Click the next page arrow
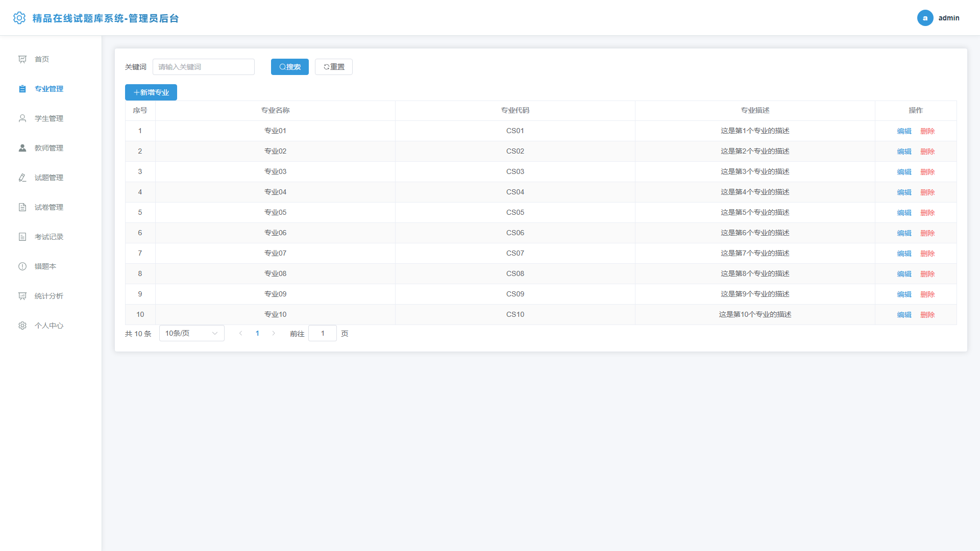Viewport: 980px width, 551px height. (x=274, y=333)
